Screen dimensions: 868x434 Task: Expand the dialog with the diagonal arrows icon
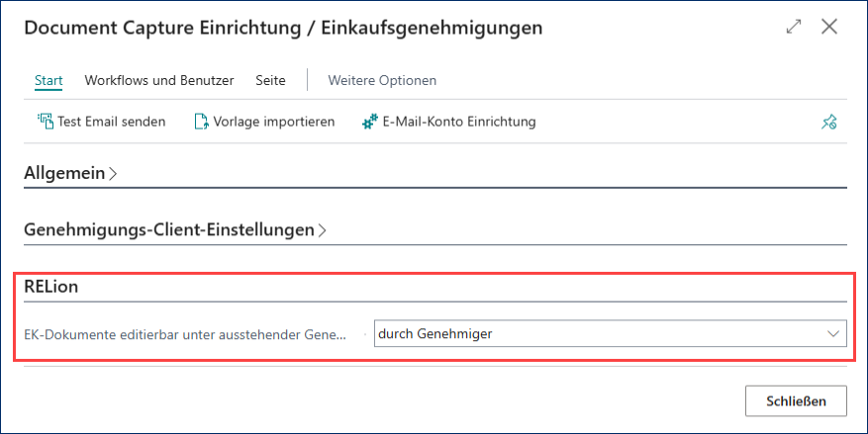[x=793, y=28]
